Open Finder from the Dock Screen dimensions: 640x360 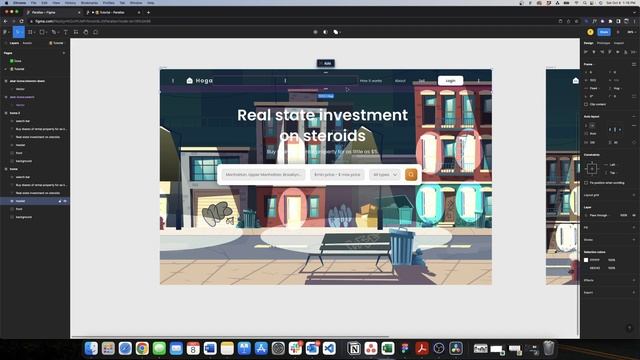pos(91,348)
